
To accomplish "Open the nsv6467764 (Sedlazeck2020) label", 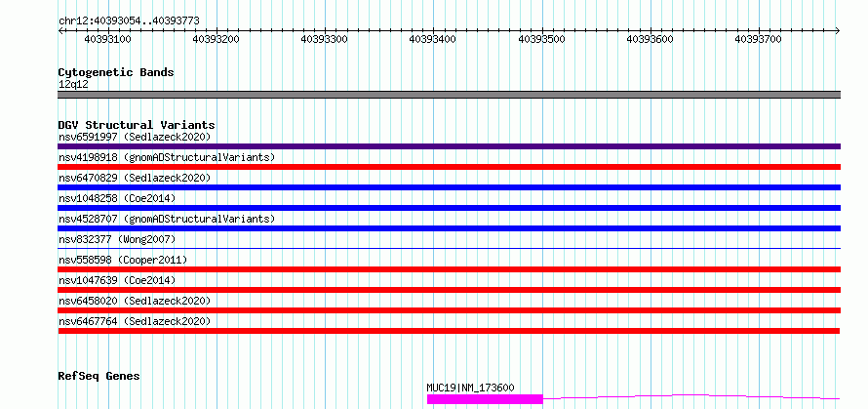I will coord(135,321).
